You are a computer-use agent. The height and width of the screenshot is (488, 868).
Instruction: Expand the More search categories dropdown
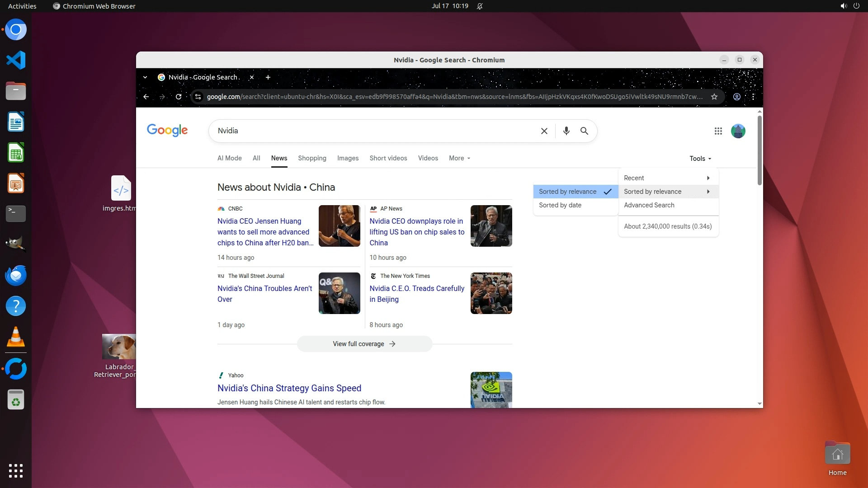tap(459, 158)
